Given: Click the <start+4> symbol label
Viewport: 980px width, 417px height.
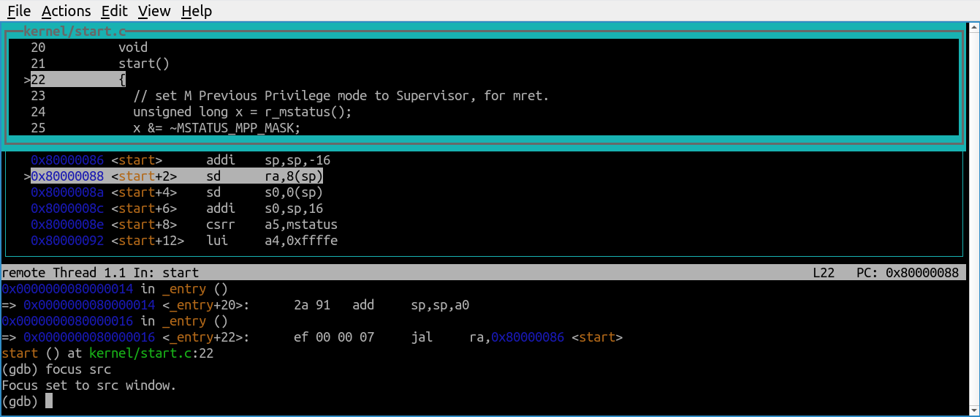Looking at the screenshot, I should 144,192.
